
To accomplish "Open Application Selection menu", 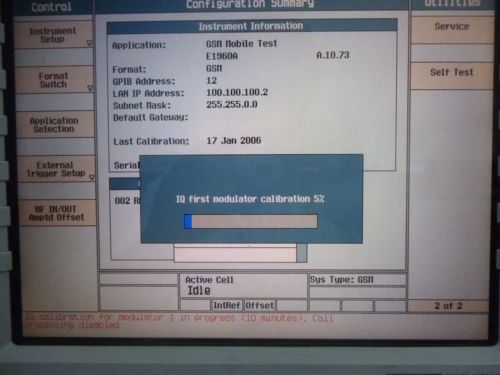I will point(55,125).
